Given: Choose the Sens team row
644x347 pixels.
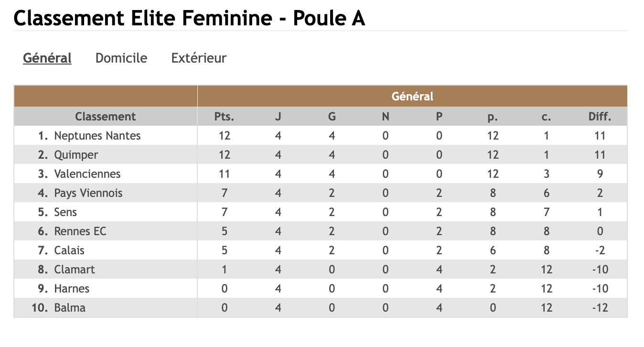Looking at the screenshot, I should [65, 212].
